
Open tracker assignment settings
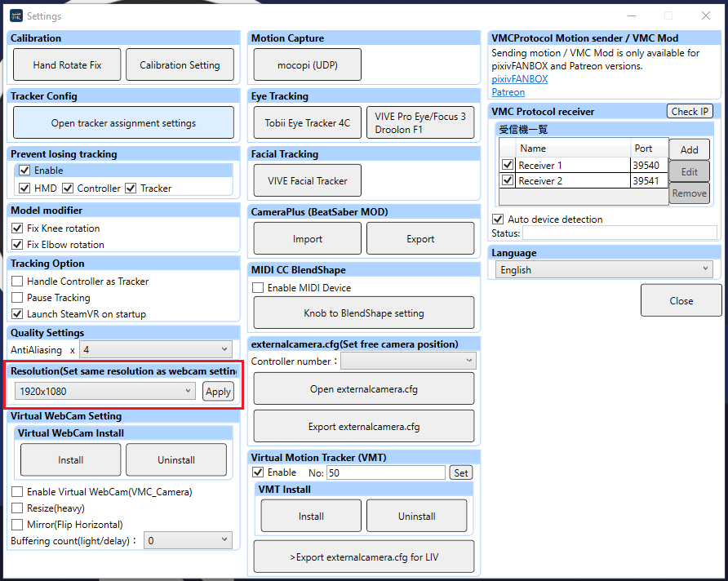tap(123, 123)
